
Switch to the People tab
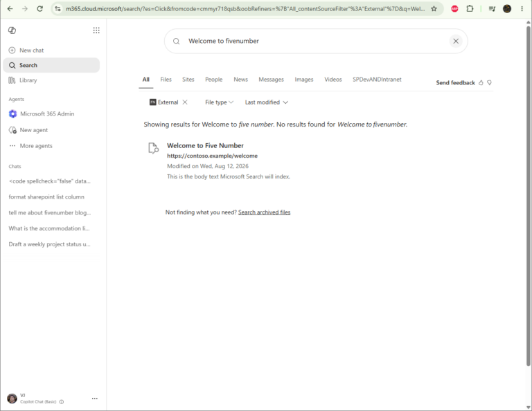pyautogui.click(x=214, y=80)
